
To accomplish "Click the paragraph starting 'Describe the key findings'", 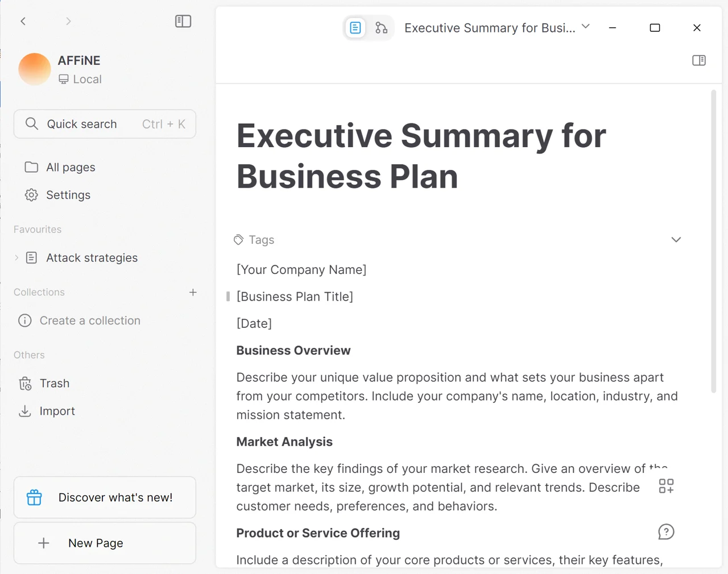I will pyautogui.click(x=452, y=487).
